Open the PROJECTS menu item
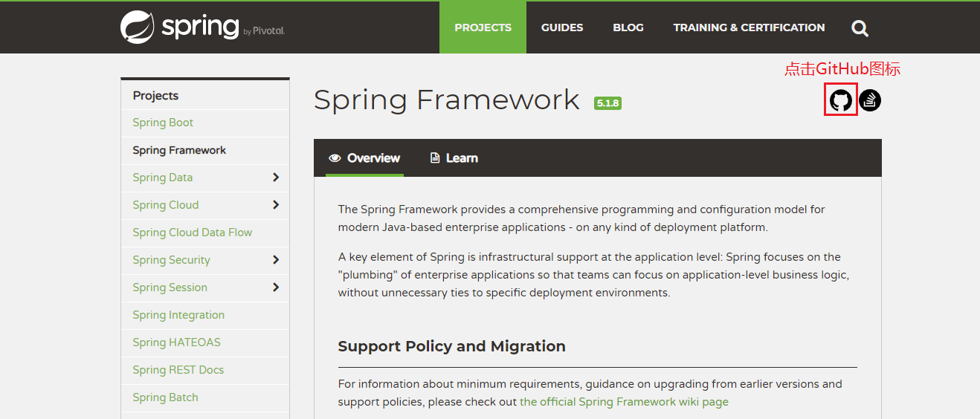 pyautogui.click(x=483, y=27)
